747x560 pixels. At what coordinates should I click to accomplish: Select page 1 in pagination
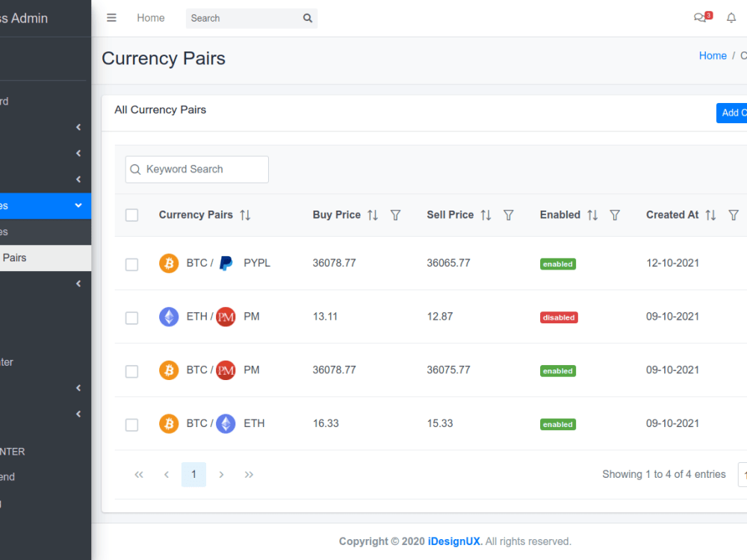click(x=194, y=474)
